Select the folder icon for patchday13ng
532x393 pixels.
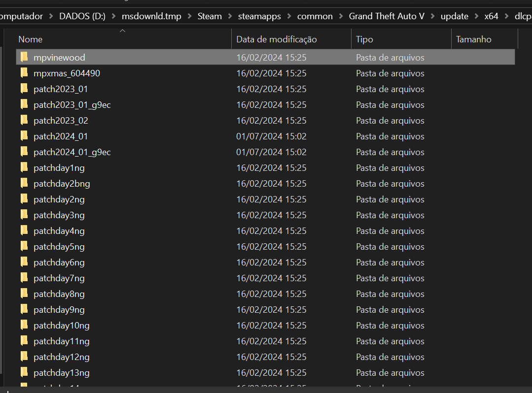24,373
